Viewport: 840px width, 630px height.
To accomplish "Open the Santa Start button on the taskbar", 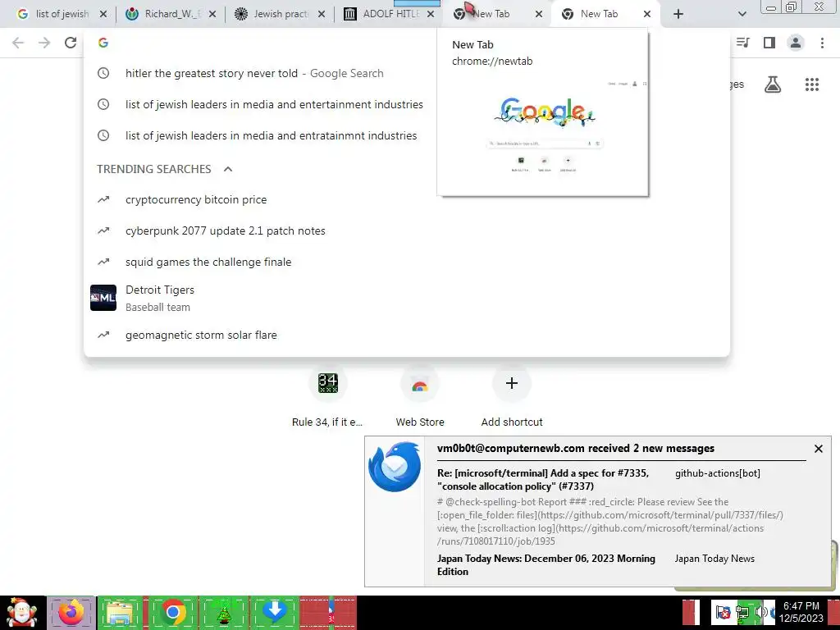I will pos(22,613).
